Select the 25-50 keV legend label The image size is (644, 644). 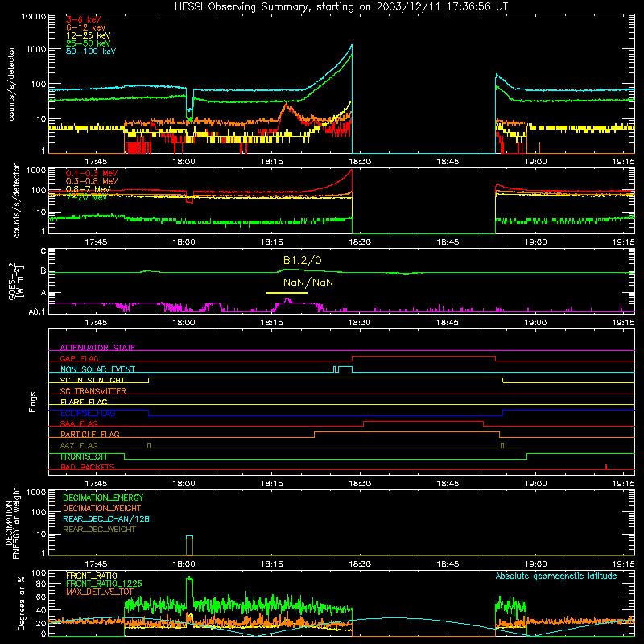pos(88,43)
